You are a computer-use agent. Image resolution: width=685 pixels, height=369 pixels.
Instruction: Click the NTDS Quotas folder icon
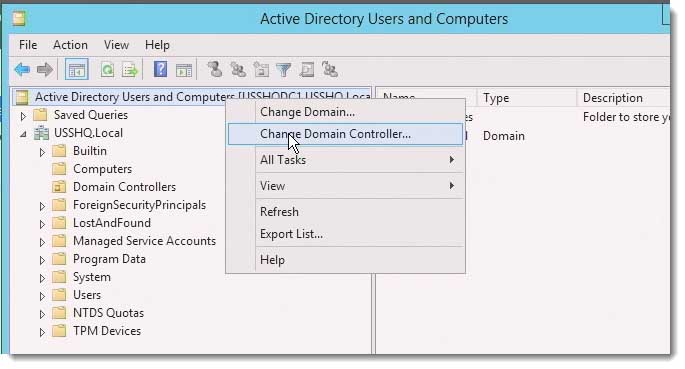[59, 313]
